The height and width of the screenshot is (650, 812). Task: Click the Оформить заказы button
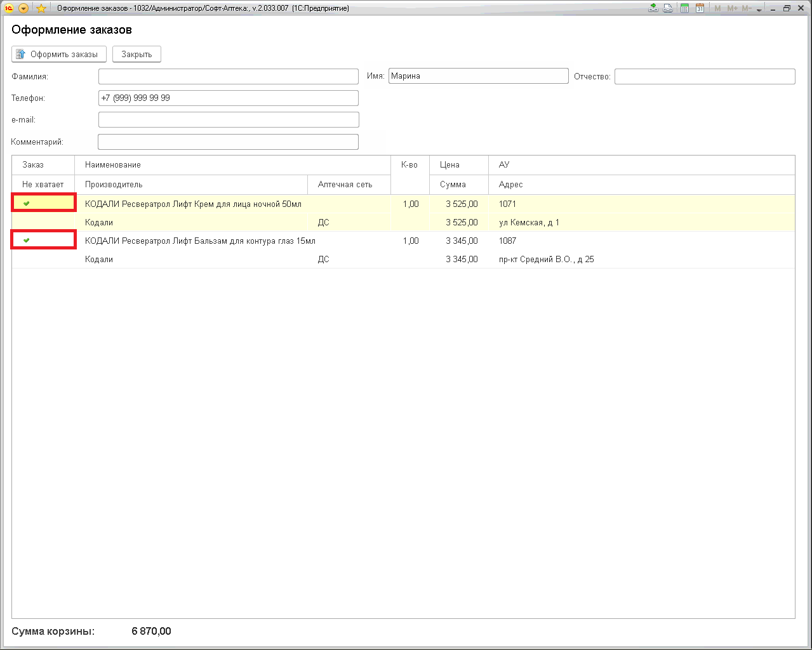(58, 55)
